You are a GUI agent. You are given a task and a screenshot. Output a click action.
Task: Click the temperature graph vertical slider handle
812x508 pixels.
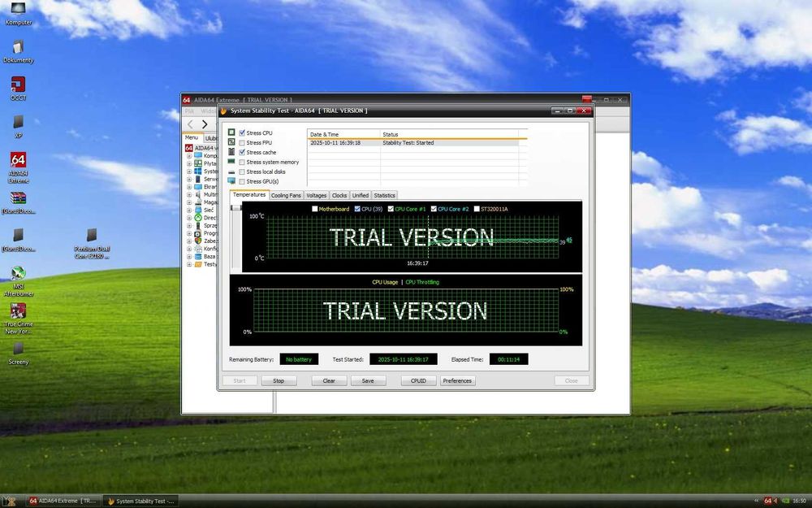[x=236, y=207]
